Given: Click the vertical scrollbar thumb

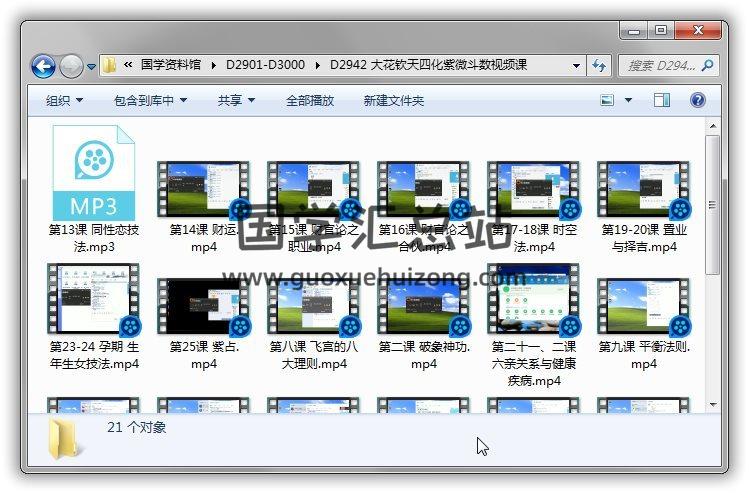Looking at the screenshot, I should 713,204.
